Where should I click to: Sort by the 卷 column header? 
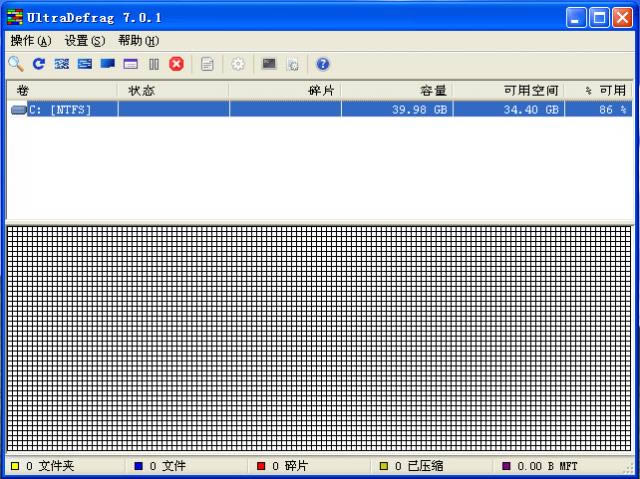62,90
